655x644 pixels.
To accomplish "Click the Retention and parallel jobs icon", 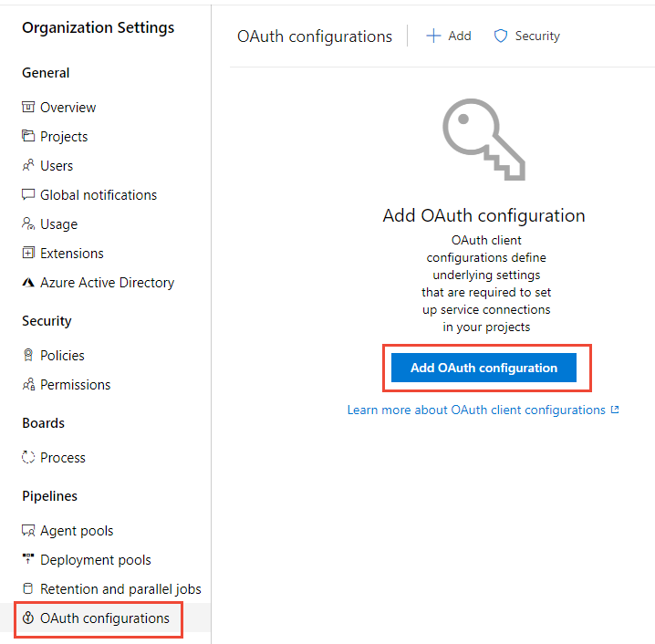I will [x=28, y=588].
